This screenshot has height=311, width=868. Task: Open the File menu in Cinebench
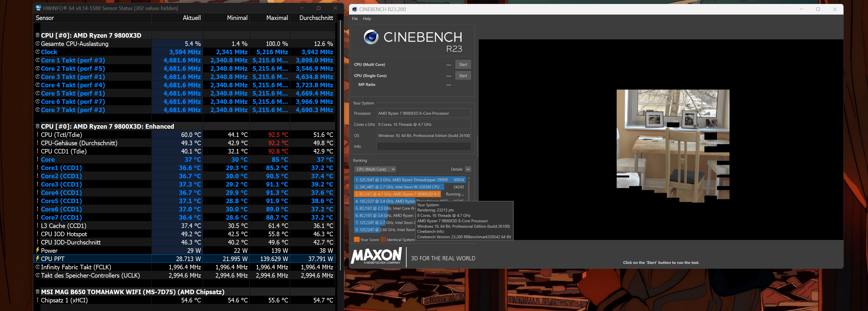click(x=354, y=19)
